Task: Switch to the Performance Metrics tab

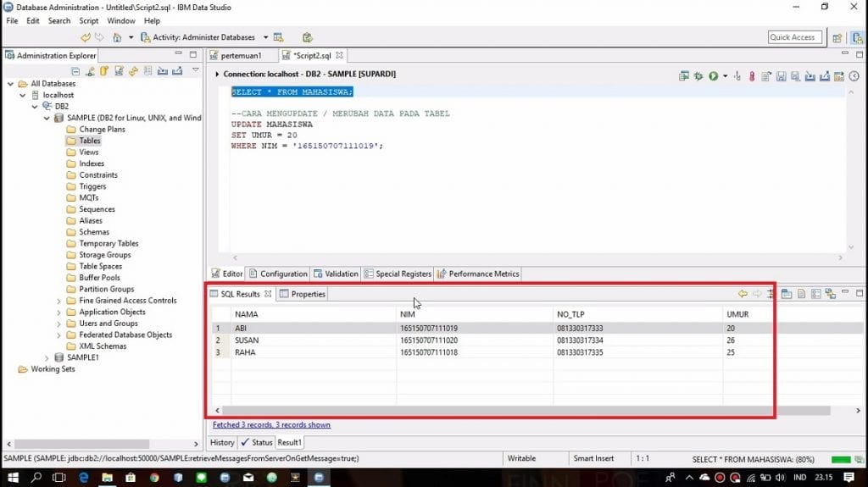Action: pos(479,274)
